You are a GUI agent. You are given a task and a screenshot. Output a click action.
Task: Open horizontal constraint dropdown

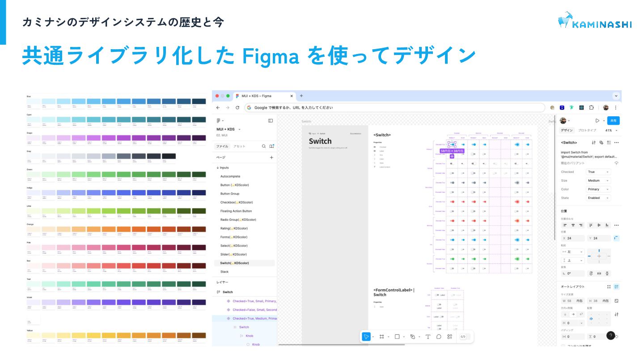click(573, 252)
